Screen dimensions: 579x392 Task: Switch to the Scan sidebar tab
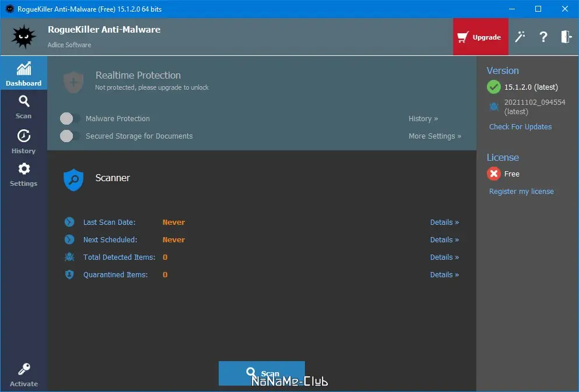tap(24, 107)
